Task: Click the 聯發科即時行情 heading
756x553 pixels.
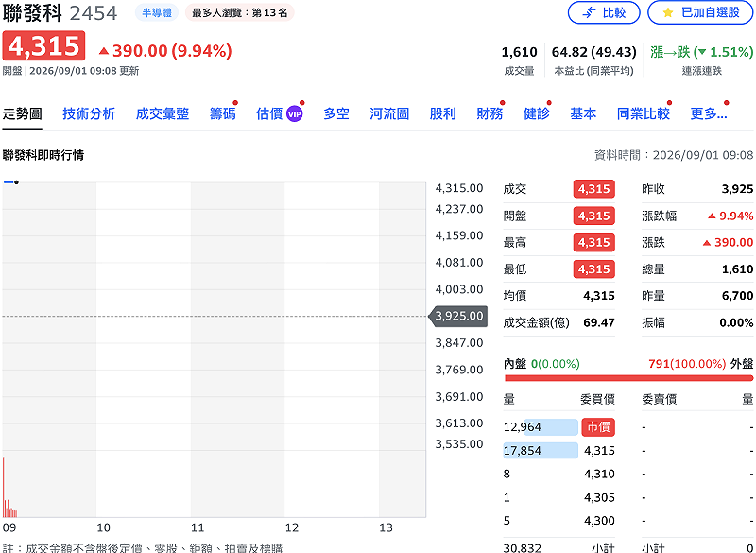Action: (x=43, y=155)
